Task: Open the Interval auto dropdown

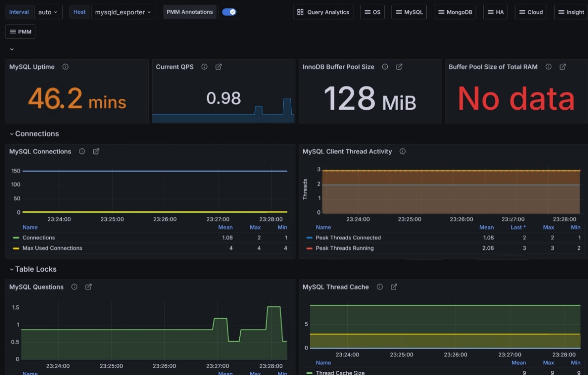Action: pyautogui.click(x=48, y=12)
